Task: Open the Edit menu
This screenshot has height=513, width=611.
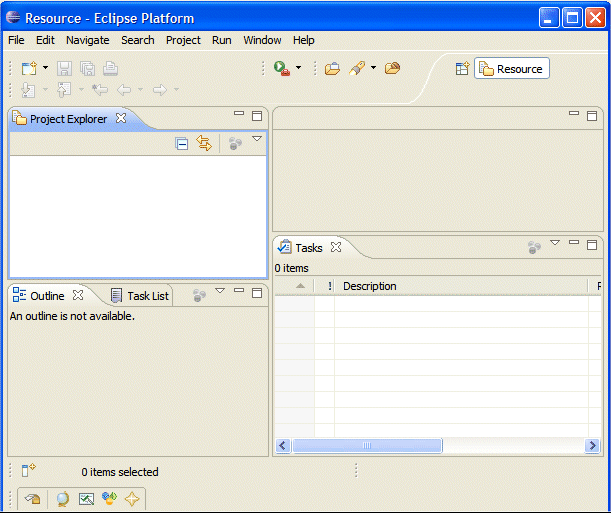Action: (x=45, y=40)
